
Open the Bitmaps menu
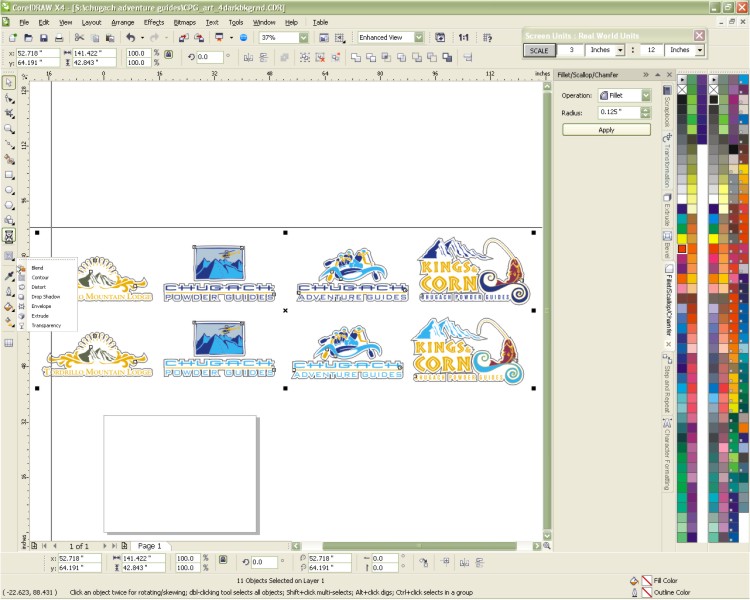[x=185, y=22]
